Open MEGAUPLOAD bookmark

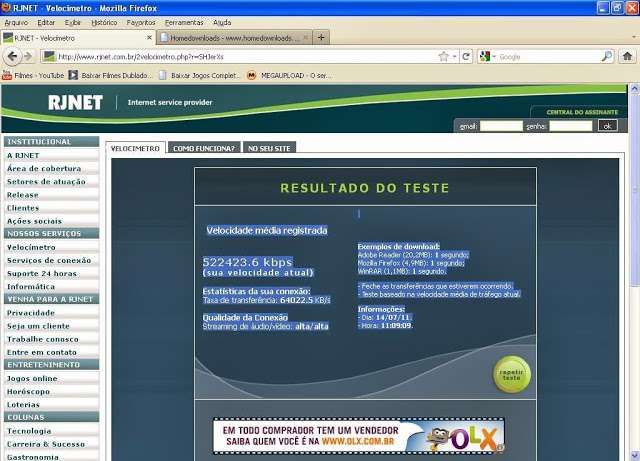289,75
